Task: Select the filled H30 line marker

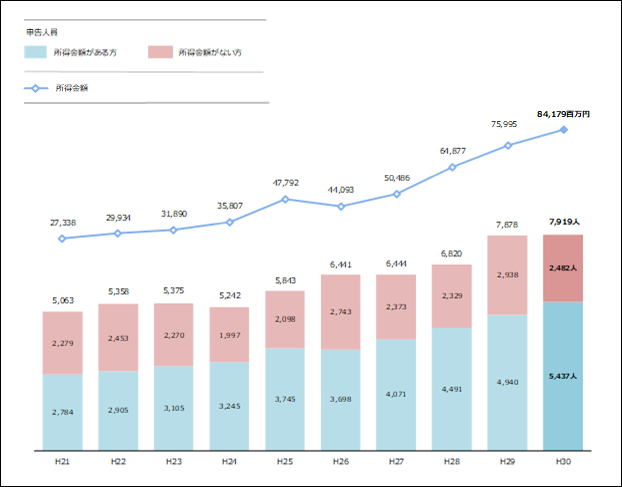Action: 563,130
